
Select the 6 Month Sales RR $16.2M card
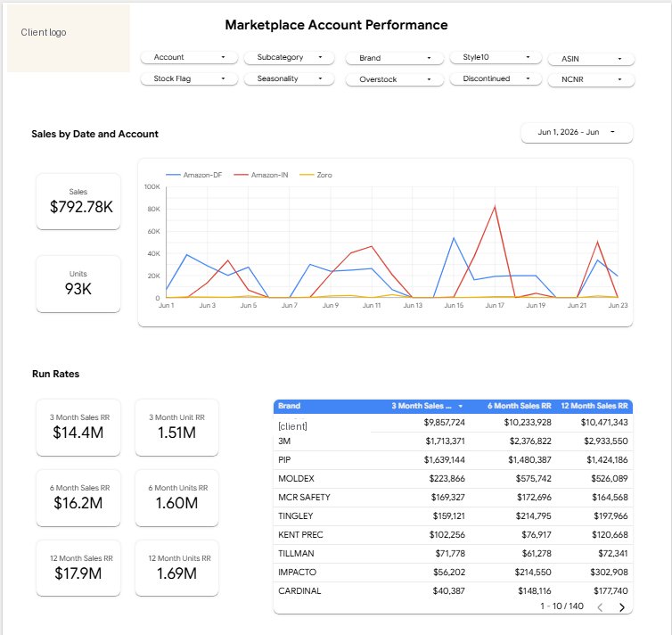(x=78, y=498)
